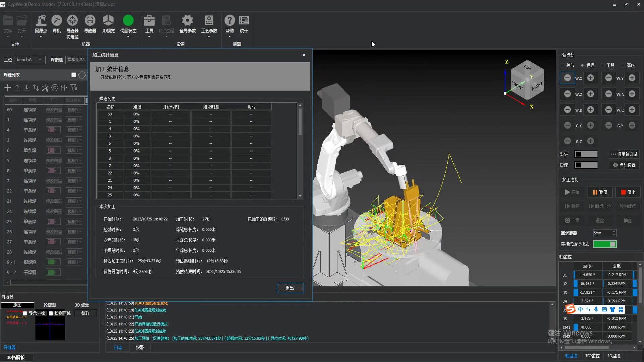
Task: Toggle the 快速 fast switch
Action: (586, 165)
